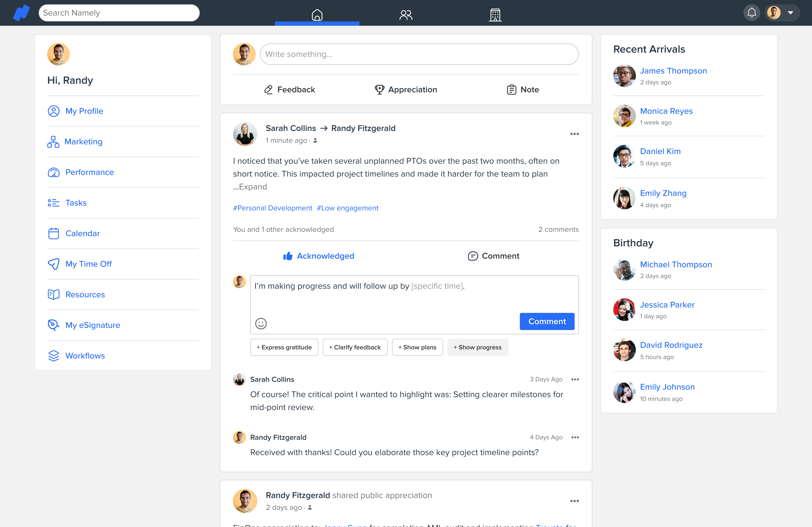The image size is (812, 527).
Task: Open options menu on Sarah Collins' post
Action: (x=574, y=134)
